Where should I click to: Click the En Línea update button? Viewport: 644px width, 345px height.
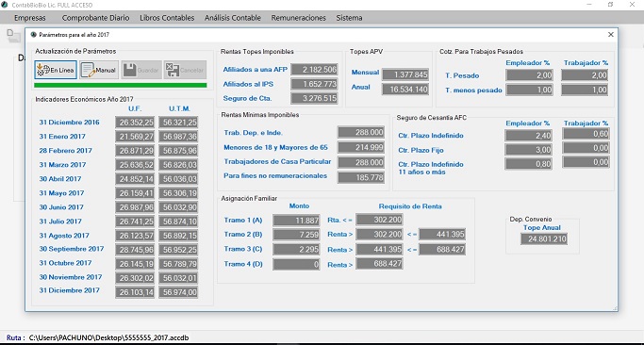coord(56,71)
